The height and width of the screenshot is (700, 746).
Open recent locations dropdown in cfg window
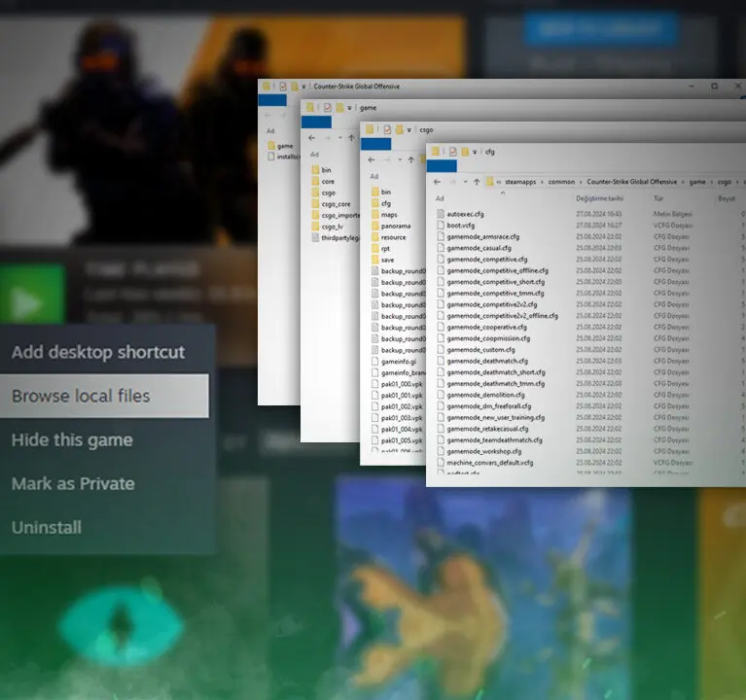point(465,182)
